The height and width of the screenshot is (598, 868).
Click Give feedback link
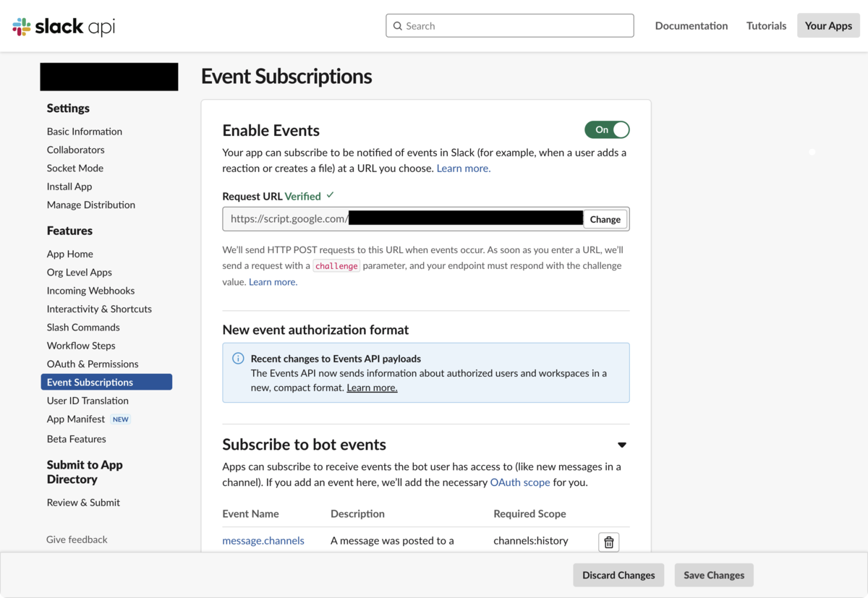77,539
